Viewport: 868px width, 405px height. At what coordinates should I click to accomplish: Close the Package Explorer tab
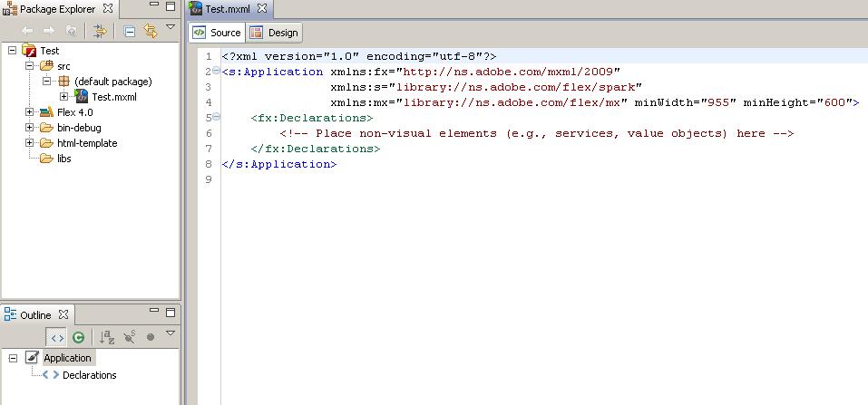(108, 8)
